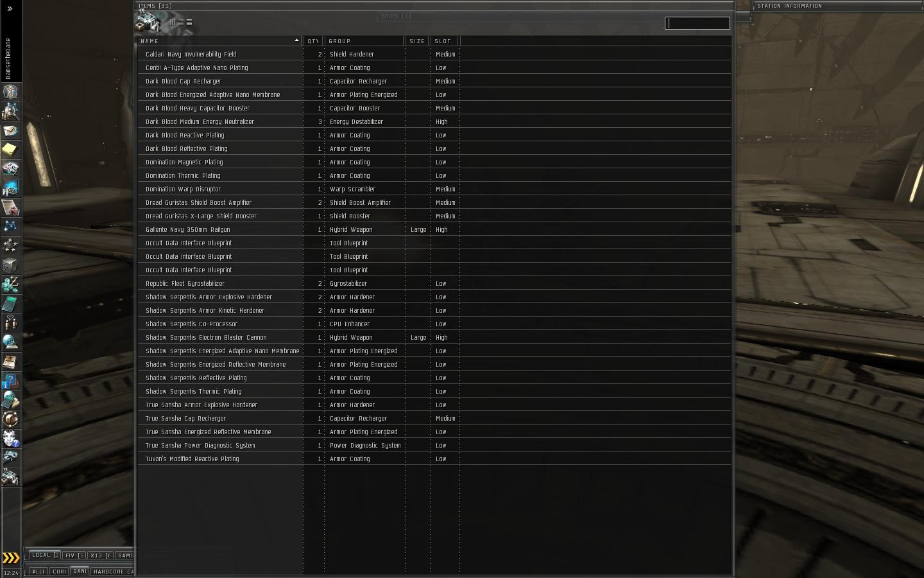Select Shadow Serpentis Electron Blaster Cannon
Image resolution: width=924 pixels, height=578 pixels.
(434, 337)
